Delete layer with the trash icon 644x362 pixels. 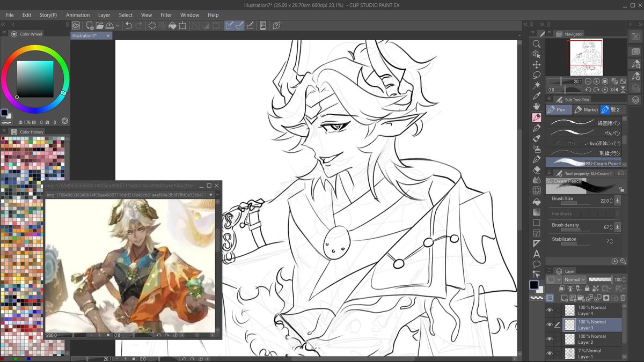pyautogui.click(x=623, y=298)
